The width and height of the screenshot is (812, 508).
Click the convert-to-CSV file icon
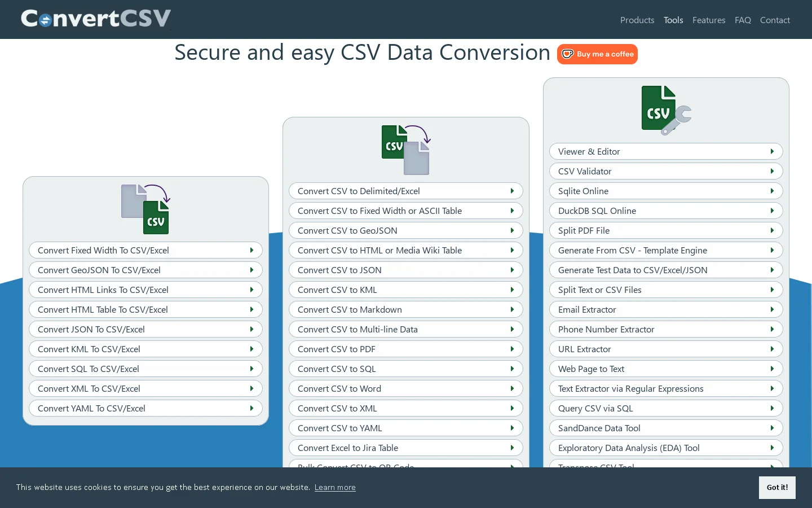coord(145,209)
